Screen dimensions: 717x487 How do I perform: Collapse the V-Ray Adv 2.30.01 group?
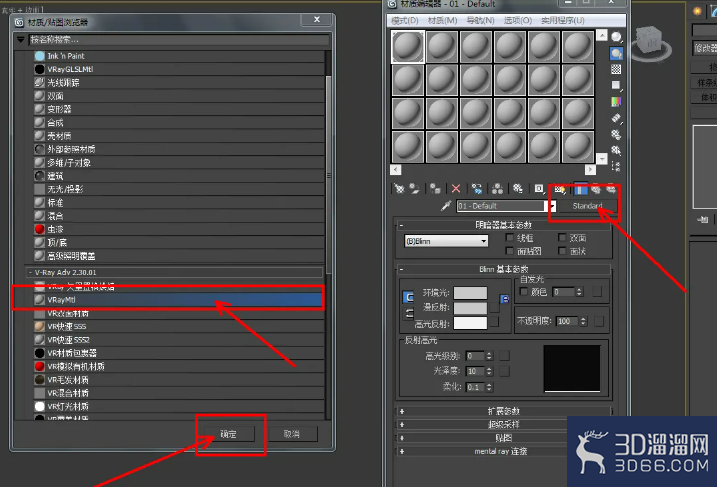click(x=30, y=273)
